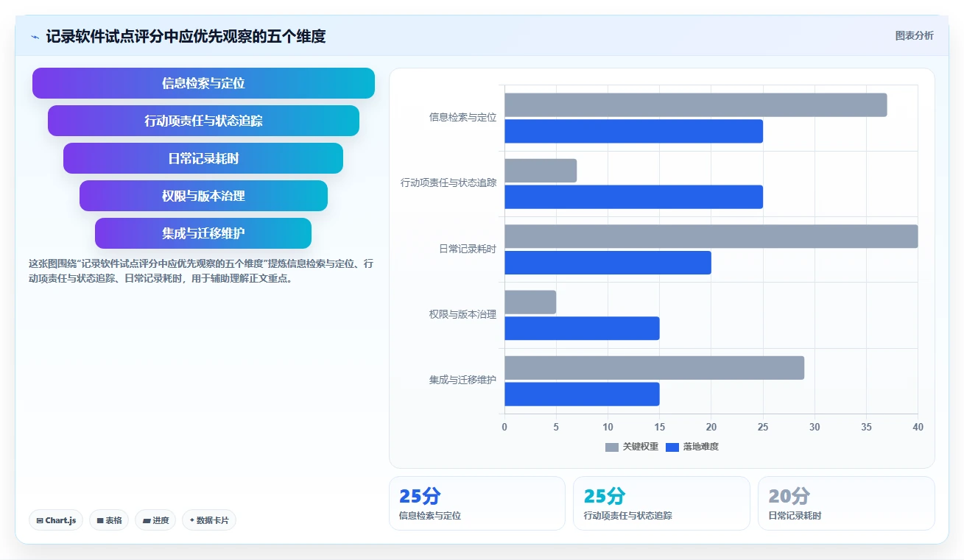Click the x-axis tick label 25
This screenshot has height=560, width=964.
tap(763, 427)
